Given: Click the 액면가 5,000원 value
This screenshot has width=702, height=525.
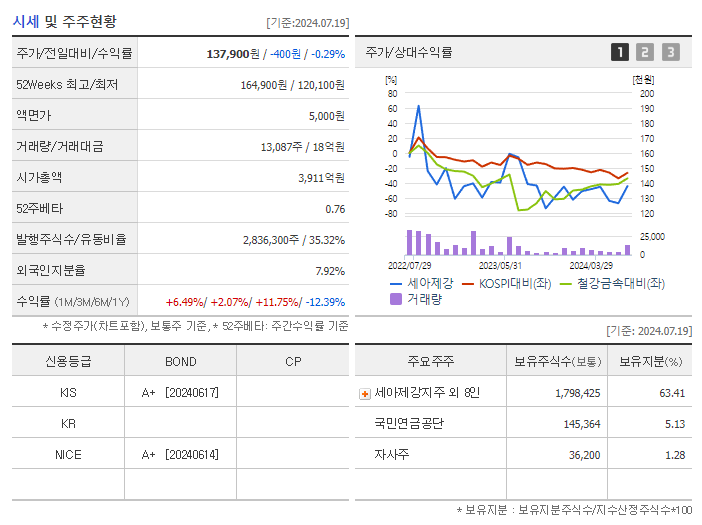Looking at the screenshot, I should [x=326, y=116].
